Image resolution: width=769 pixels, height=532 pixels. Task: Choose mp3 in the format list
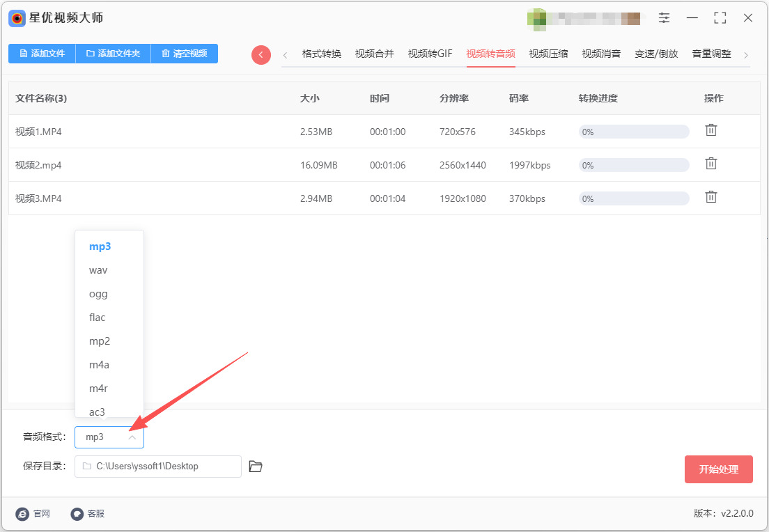pyautogui.click(x=109, y=246)
